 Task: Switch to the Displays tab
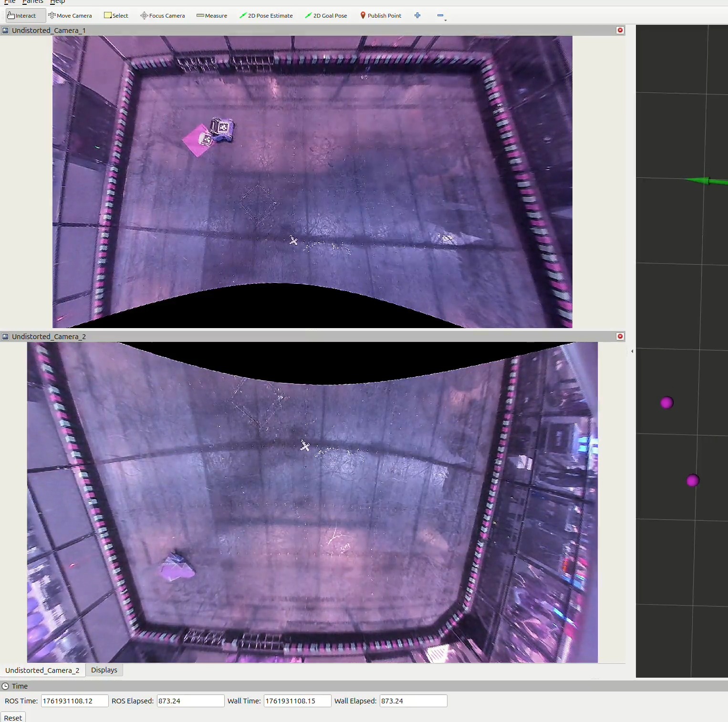coord(104,670)
